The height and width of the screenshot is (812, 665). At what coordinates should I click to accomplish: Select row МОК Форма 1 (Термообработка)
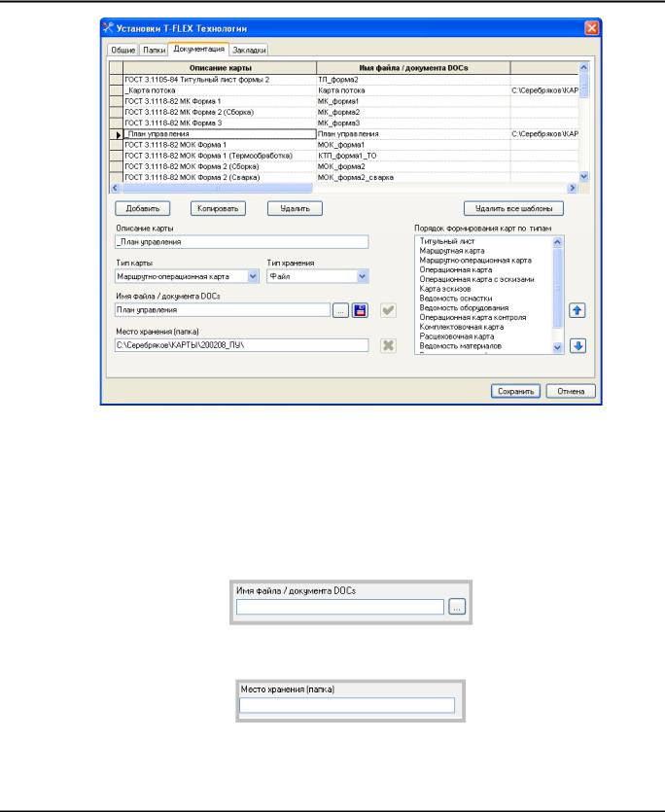pyautogui.click(x=220, y=156)
